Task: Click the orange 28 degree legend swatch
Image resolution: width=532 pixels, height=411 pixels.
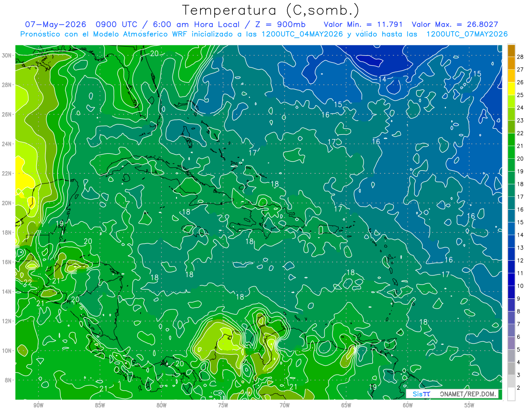Action: pyautogui.click(x=511, y=51)
